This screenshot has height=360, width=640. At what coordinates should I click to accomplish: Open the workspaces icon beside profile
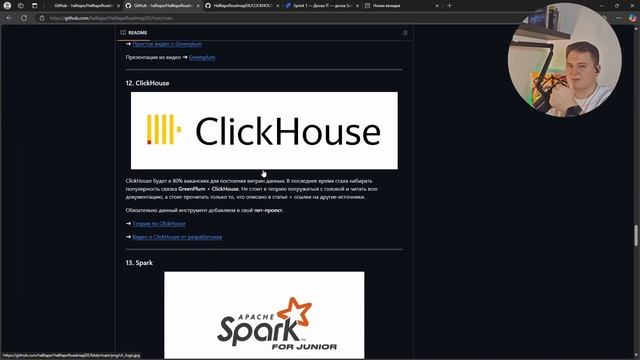pos(21,6)
